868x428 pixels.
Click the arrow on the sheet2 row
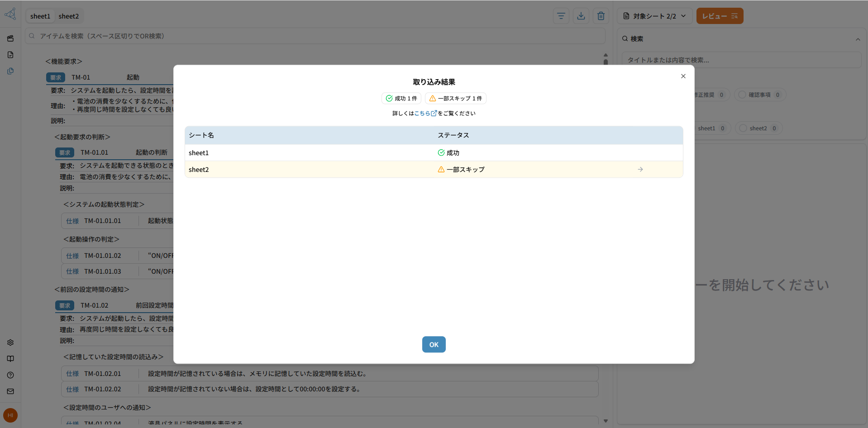click(x=640, y=169)
